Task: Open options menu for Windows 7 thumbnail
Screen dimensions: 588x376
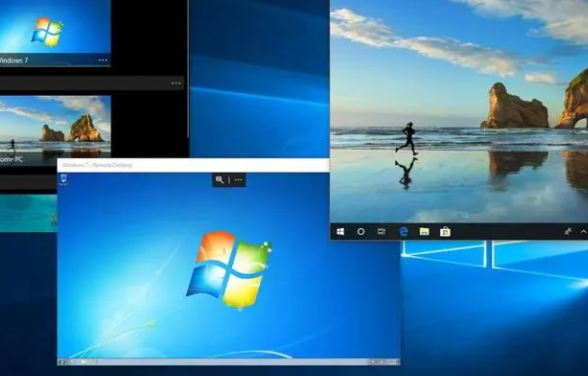Action: click(x=103, y=60)
